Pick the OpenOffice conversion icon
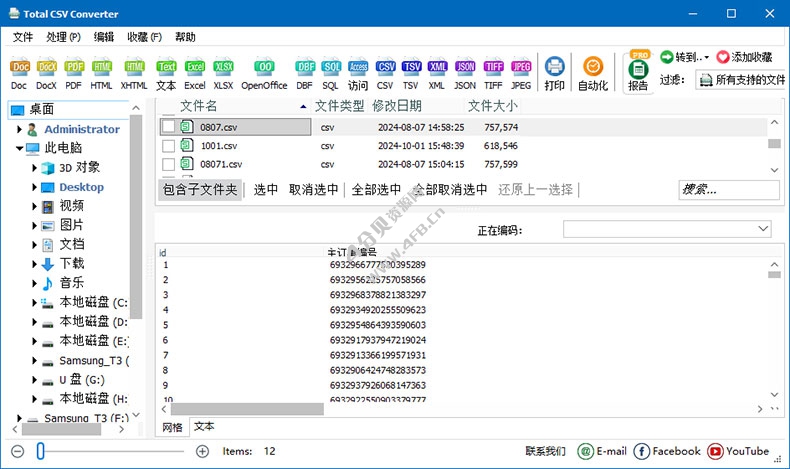Image resolution: width=790 pixels, height=469 pixels. tap(264, 68)
